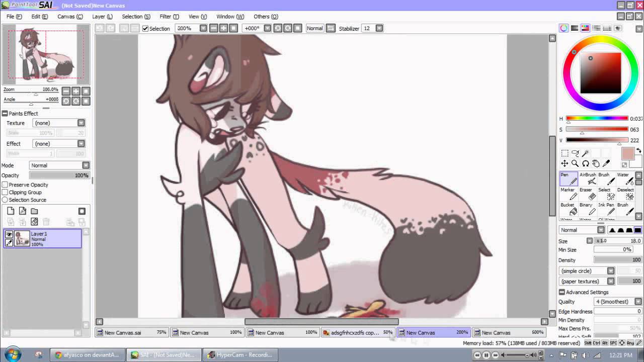Open Chrome afyasco on deviantArt taskbar item
Viewport: 644px width, 362px height.
coord(88,355)
